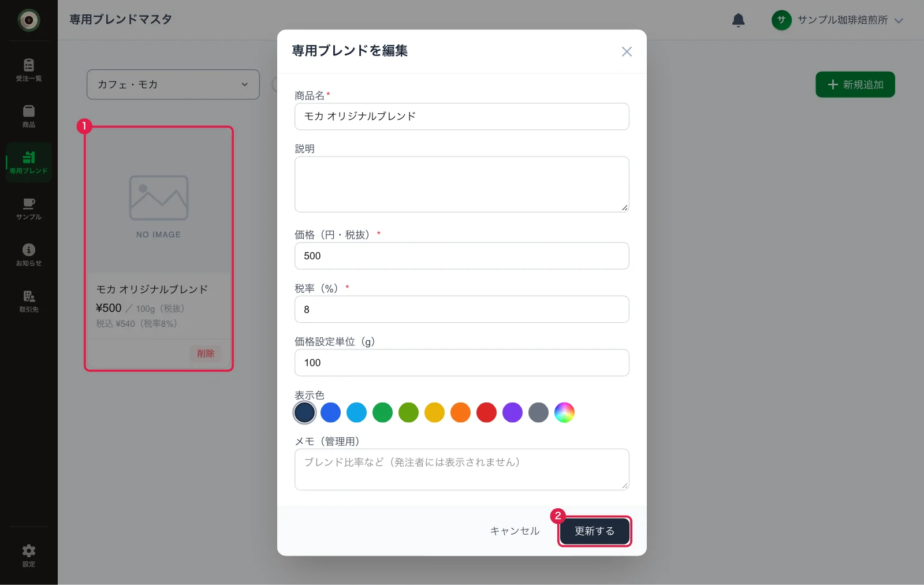Select the red color swatch
This screenshot has width=924, height=585.
tap(486, 412)
